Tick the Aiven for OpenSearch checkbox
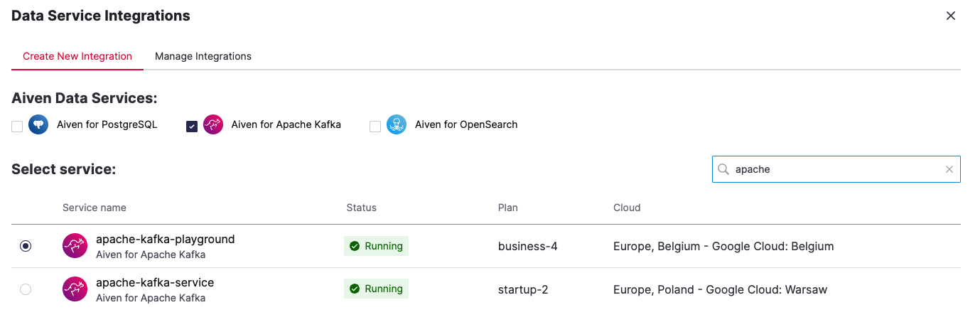Viewport: 980px width, 332px height. click(x=375, y=127)
